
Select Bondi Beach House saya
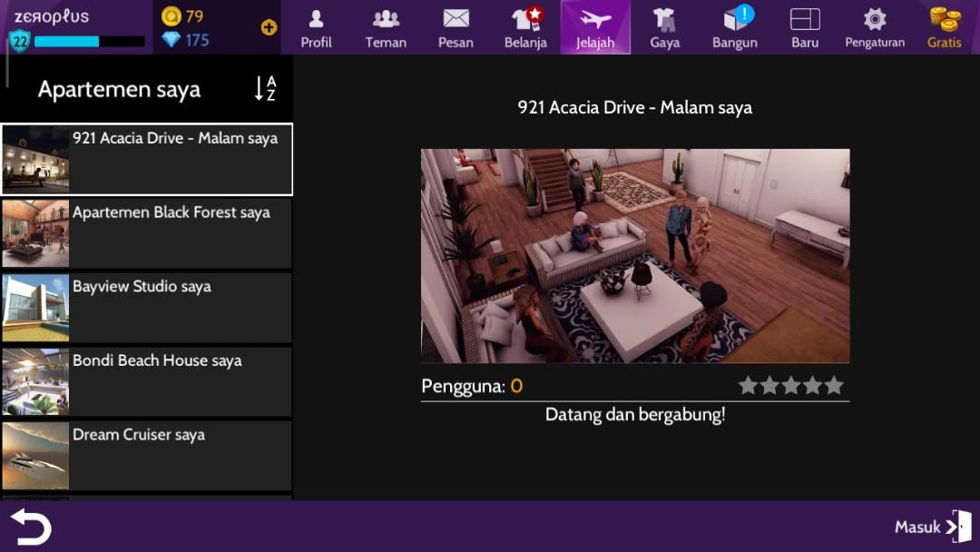click(147, 381)
